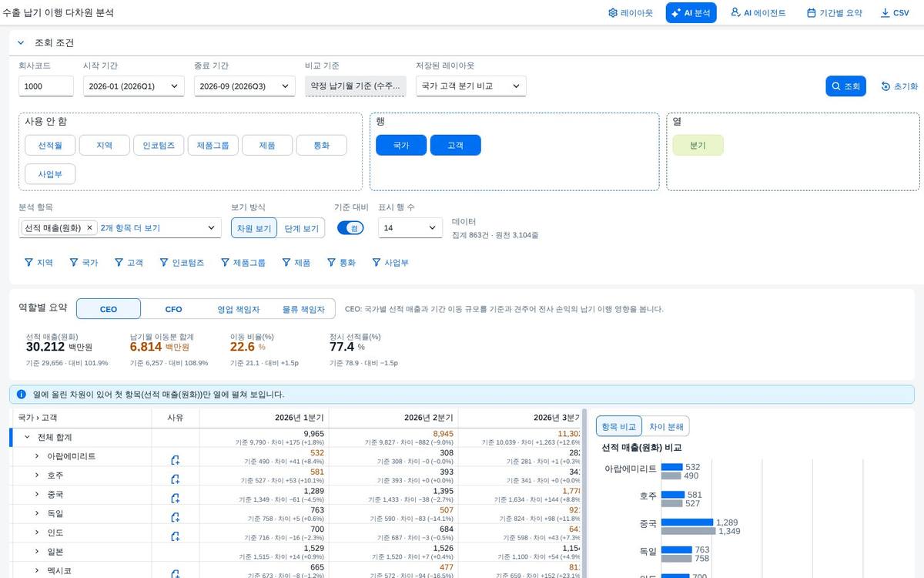This screenshot has height=578, width=924.
Task: Click the 고객 row dimension chip
Action: 455,145
